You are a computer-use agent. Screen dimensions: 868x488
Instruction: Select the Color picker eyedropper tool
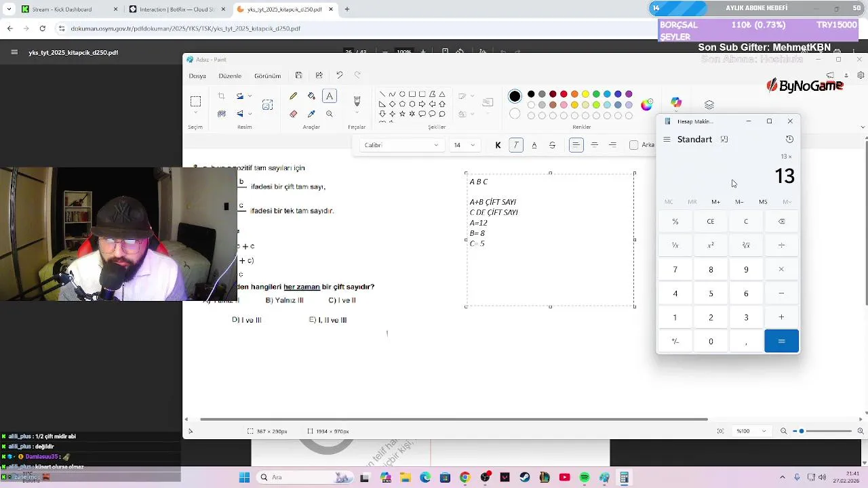point(311,114)
